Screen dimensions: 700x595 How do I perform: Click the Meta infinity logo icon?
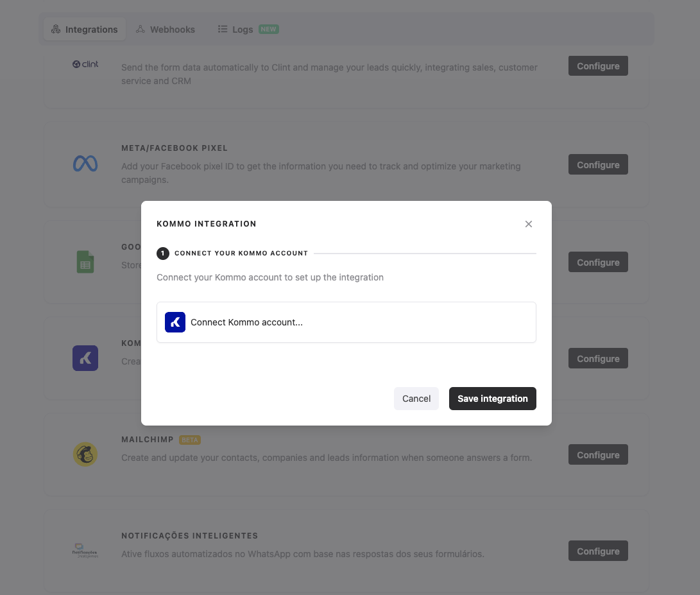pyautogui.click(x=85, y=164)
